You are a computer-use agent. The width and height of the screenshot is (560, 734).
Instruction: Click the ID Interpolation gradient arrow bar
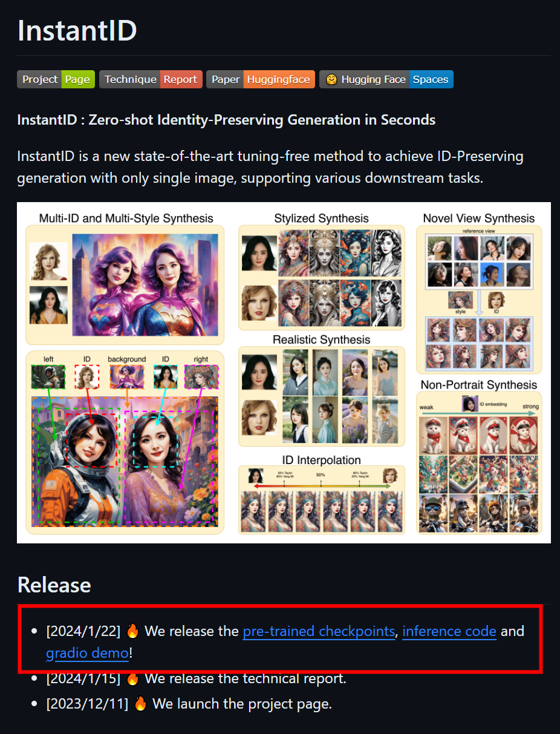(322, 485)
